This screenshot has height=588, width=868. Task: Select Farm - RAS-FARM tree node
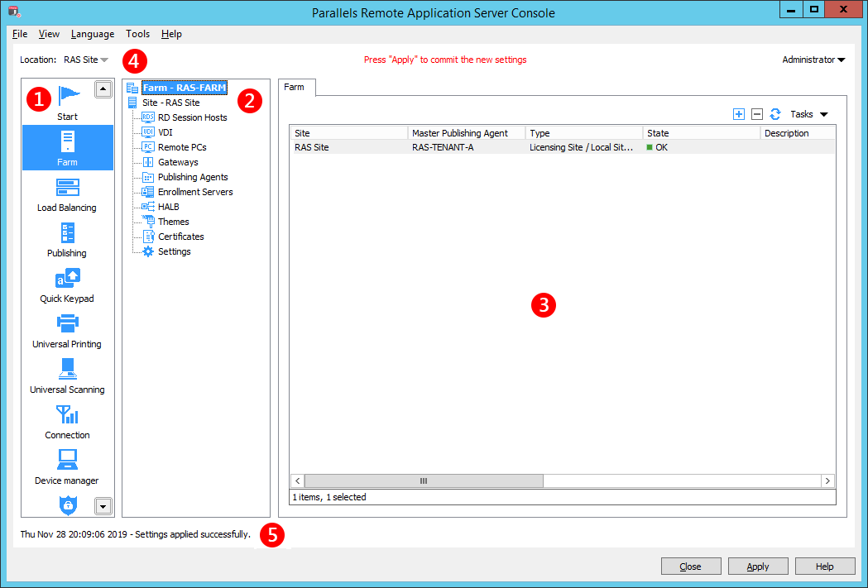pos(185,88)
